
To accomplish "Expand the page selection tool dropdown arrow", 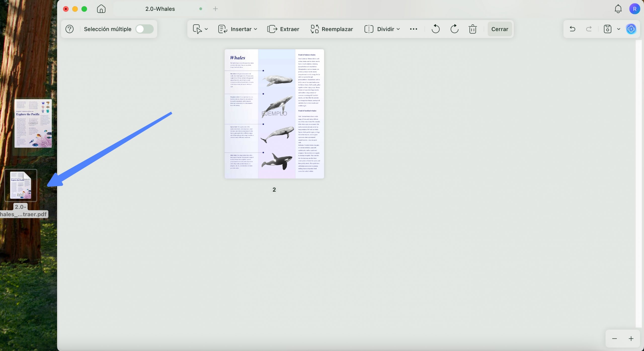I will [206, 29].
